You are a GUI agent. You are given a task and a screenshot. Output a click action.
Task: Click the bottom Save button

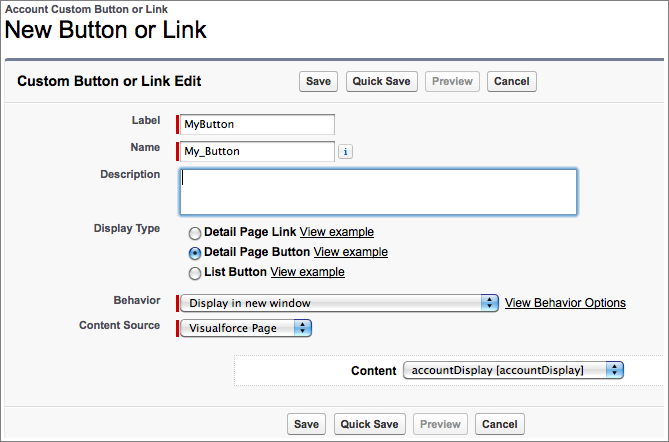pyautogui.click(x=307, y=424)
